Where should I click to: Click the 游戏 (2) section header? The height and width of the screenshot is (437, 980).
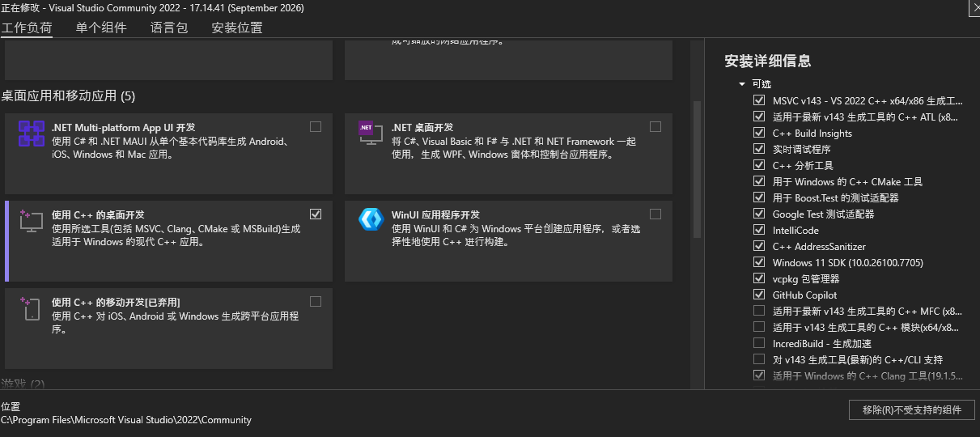point(23,383)
